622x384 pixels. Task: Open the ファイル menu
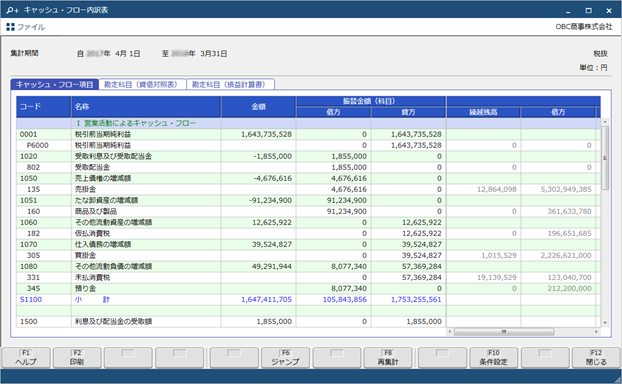31,27
